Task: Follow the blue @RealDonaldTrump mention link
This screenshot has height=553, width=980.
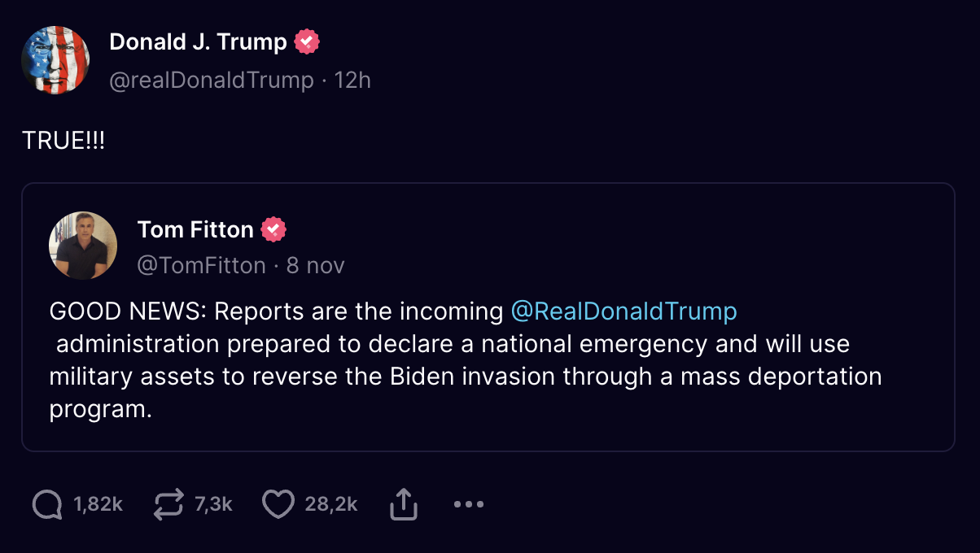Action: [x=623, y=311]
